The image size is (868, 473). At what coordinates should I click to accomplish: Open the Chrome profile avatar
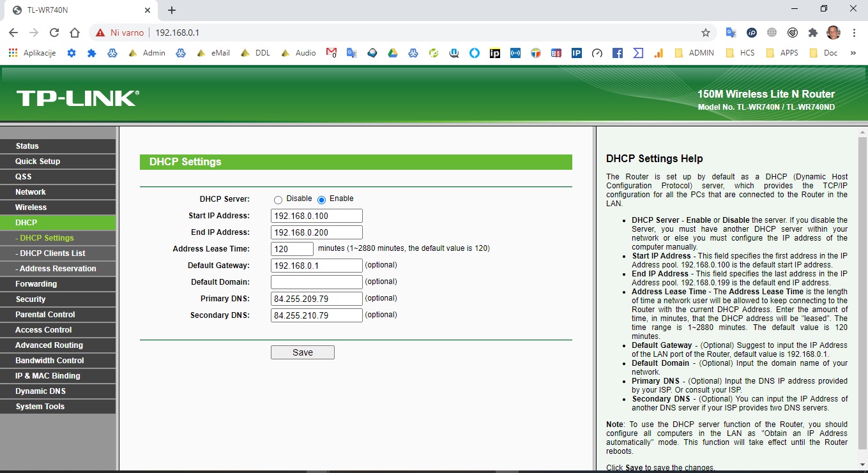(834, 33)
